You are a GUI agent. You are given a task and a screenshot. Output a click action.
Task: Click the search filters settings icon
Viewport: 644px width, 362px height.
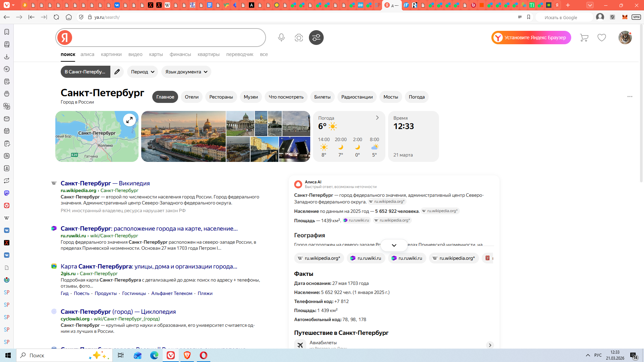point(316,38)
